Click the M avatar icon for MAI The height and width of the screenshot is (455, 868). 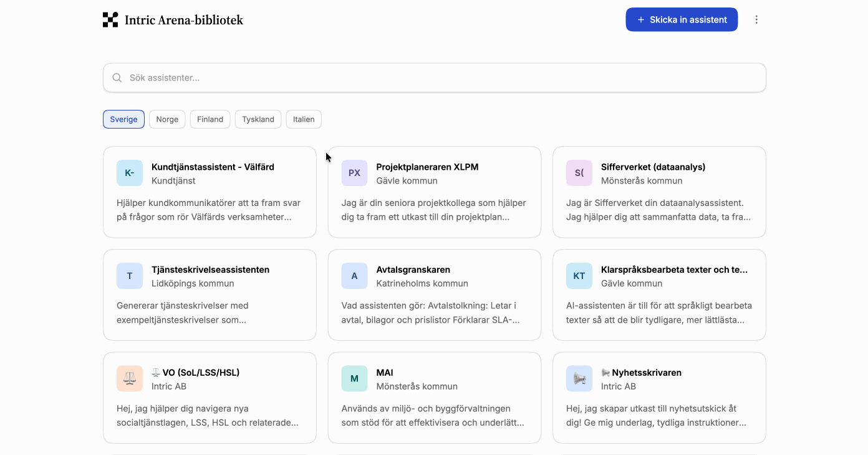tap(354, 379)
